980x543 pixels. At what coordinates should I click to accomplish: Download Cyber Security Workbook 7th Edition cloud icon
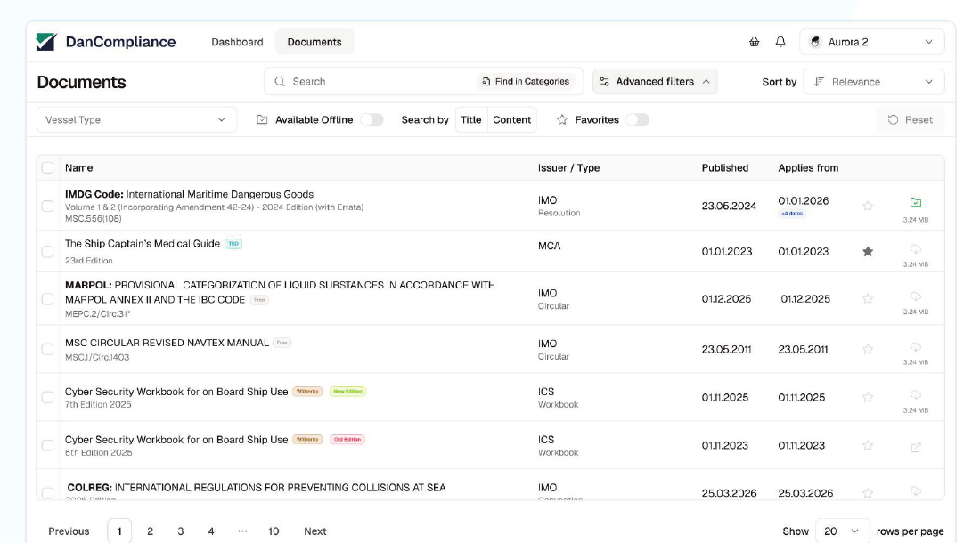[x=916, y=395]
